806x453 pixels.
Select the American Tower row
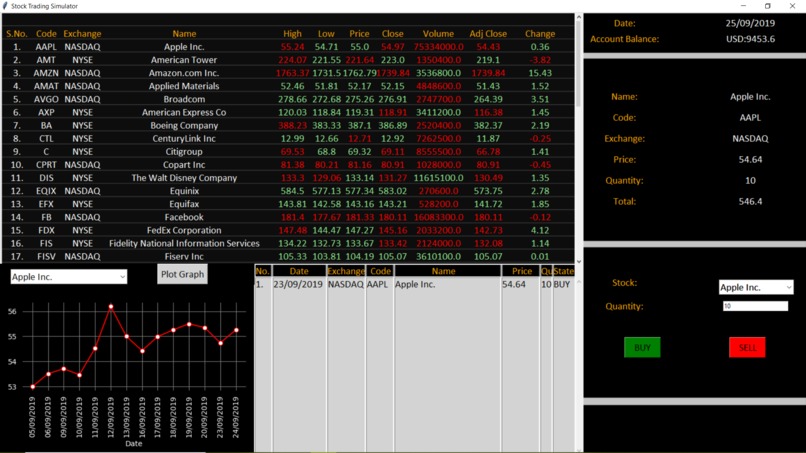288,60
